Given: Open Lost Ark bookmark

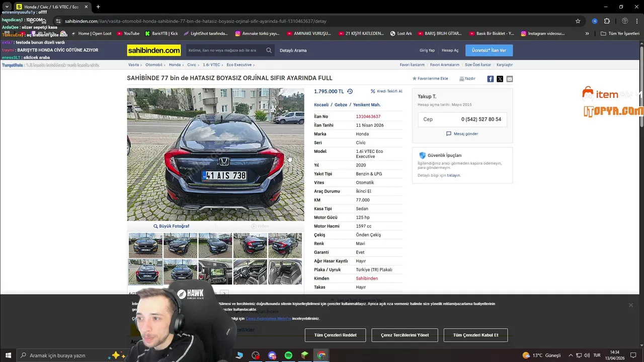Looking at the screenshot, I should 401,34.
